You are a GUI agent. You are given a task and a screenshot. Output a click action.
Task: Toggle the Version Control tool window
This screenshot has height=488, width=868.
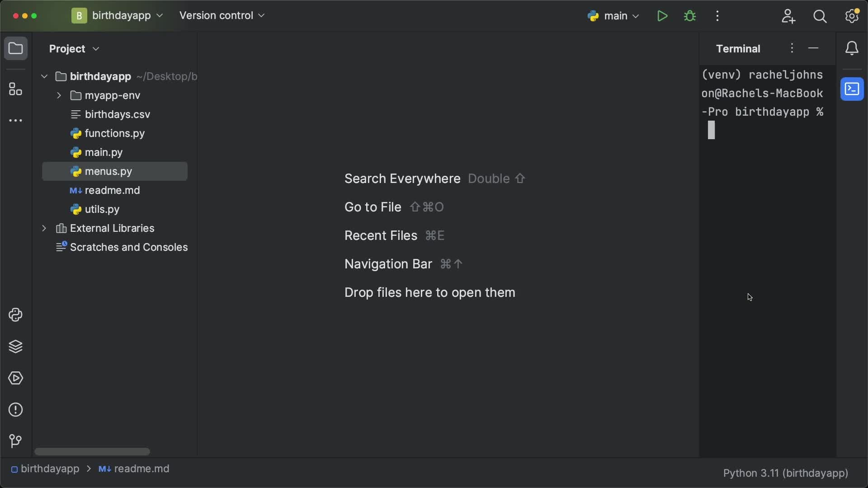tap(16, 441)
